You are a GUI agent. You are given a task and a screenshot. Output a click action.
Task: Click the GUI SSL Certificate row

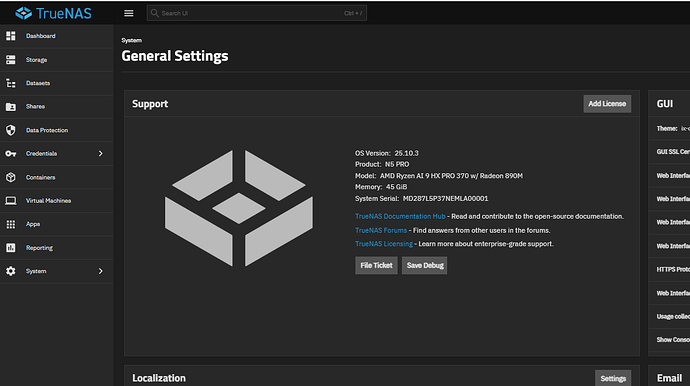pos(669,152)
